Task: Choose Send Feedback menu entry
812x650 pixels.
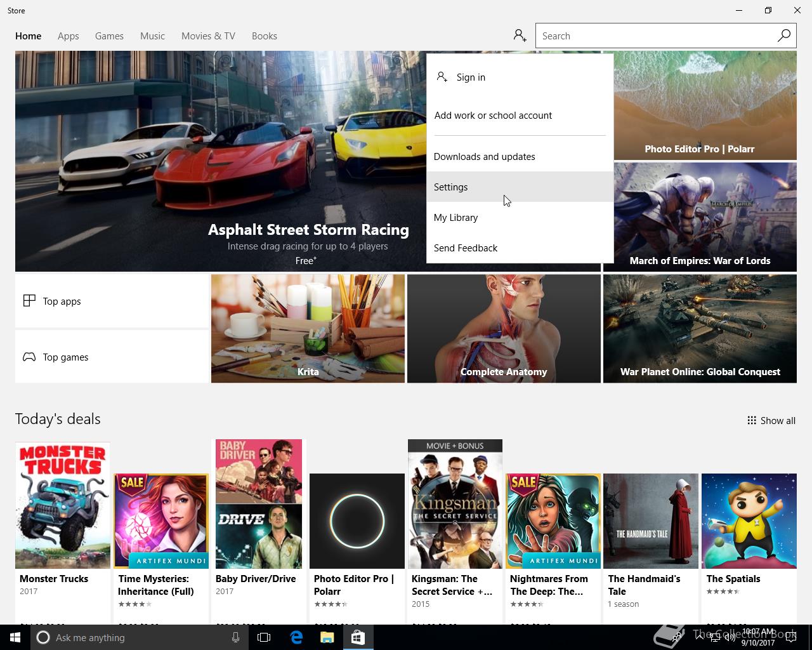Action: 520,248
